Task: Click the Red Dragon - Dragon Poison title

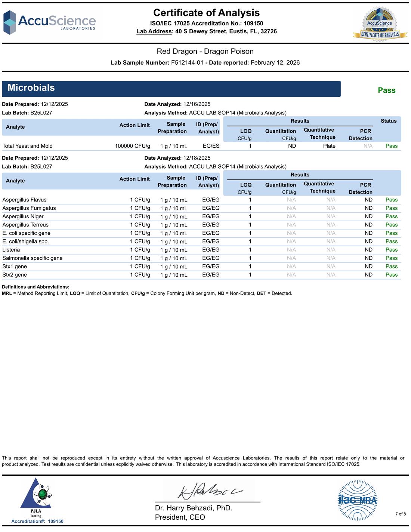Action: click(205, 51)
